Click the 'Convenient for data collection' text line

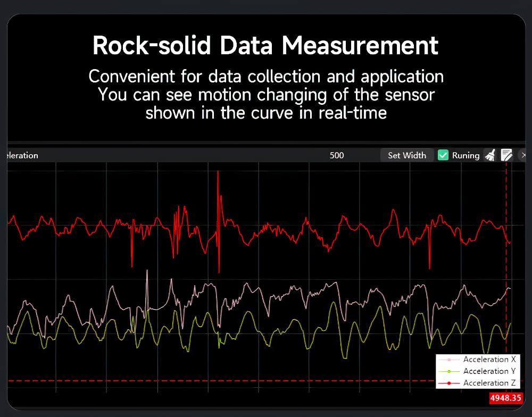pyautogui.click(x=265, y=77)
